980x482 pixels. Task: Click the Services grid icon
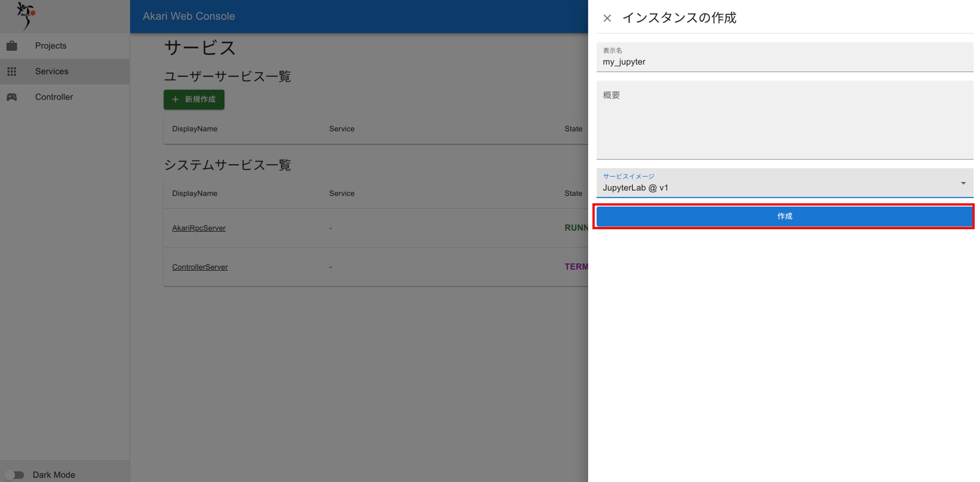(12, 72)
